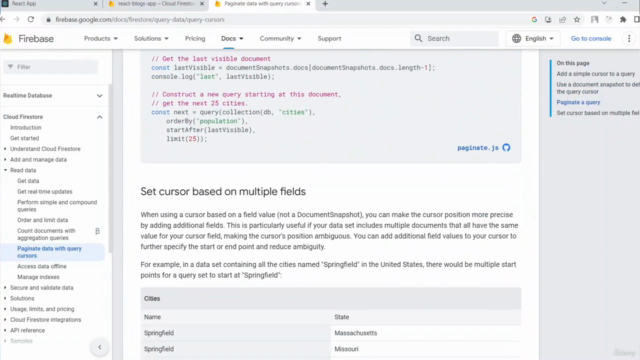Jump to Set cursor based on multiple fields
Image resolution: width=640 pixels, height=360 pixels.
(598, 113)
